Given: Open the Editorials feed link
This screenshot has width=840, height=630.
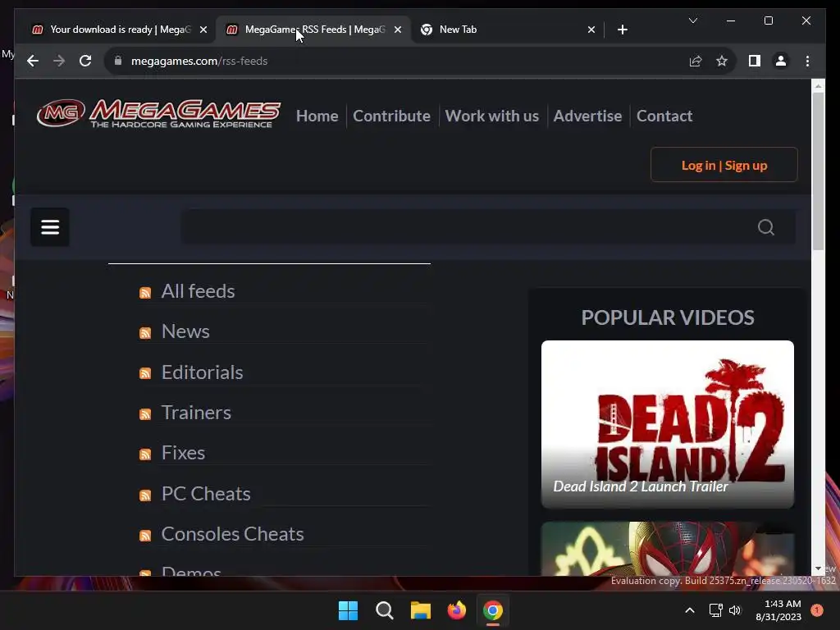Looking at the screenshot, I should (x=202, y=372).
